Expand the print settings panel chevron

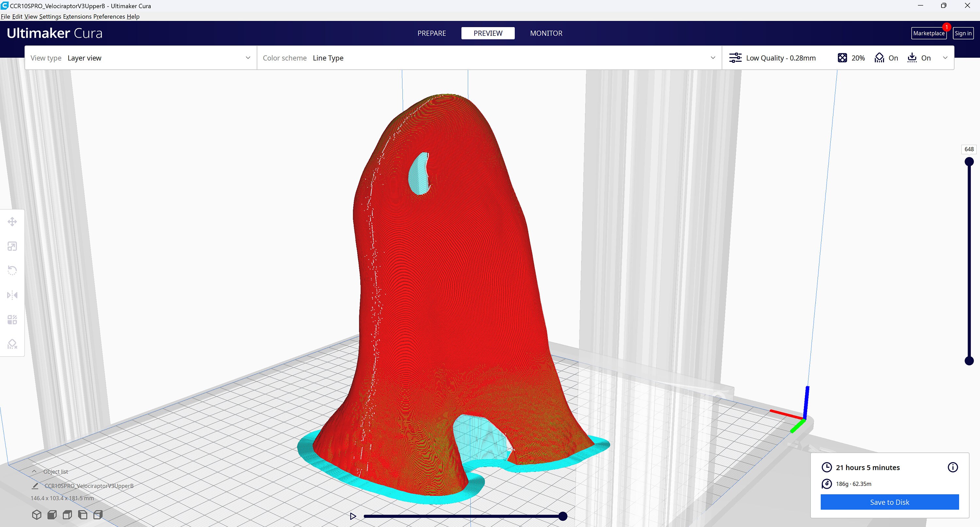pyautogui.click(x=945, y=58)
